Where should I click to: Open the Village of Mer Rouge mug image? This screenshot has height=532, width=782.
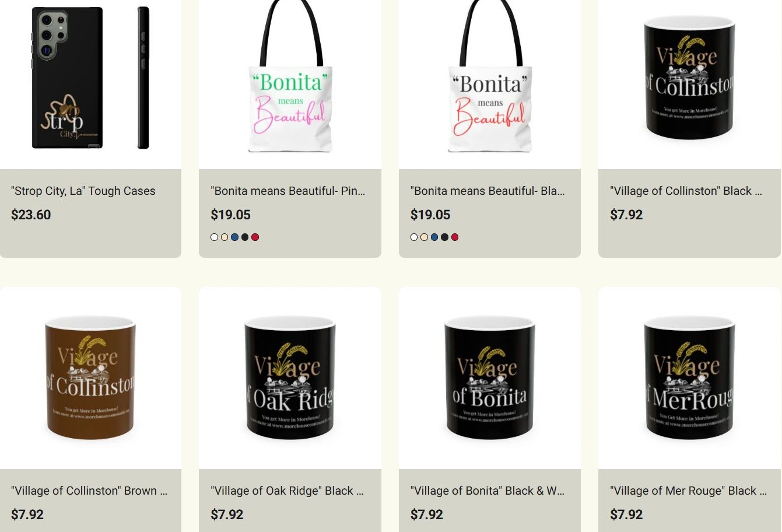(689, 378)
